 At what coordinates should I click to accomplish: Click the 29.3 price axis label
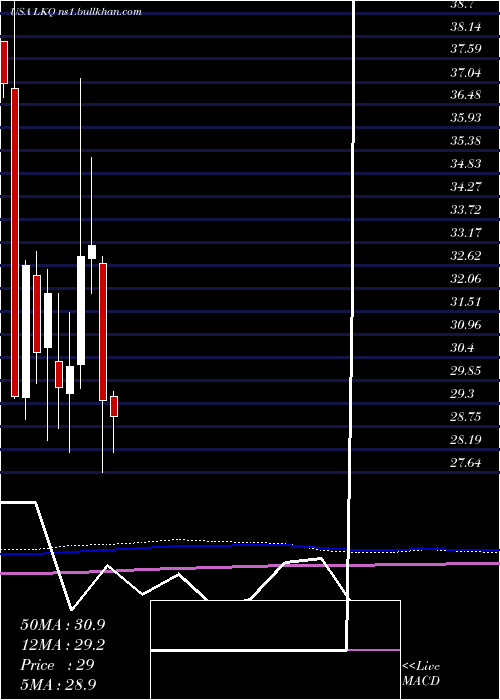tap(462, 394)
